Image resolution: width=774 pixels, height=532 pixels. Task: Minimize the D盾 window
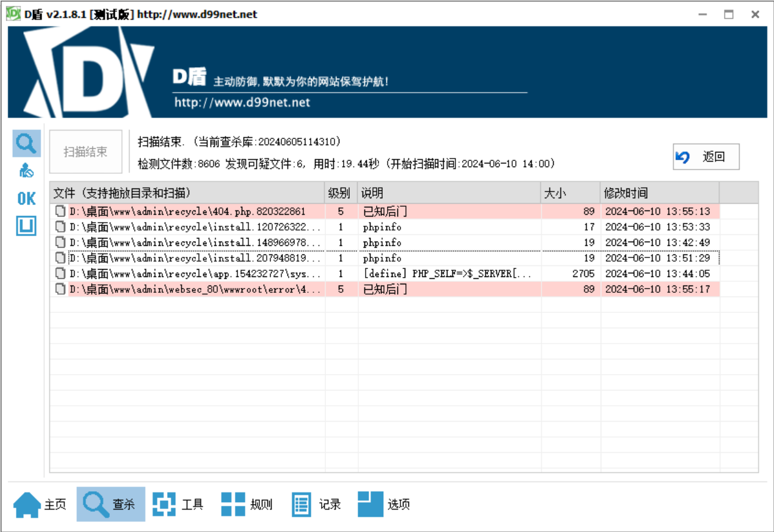[x=702, y=15]
